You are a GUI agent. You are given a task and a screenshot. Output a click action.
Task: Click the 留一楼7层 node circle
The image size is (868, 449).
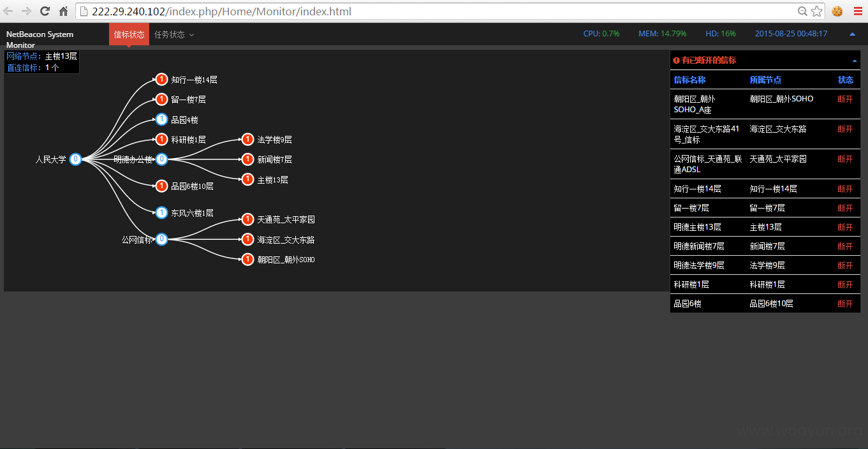162,99
